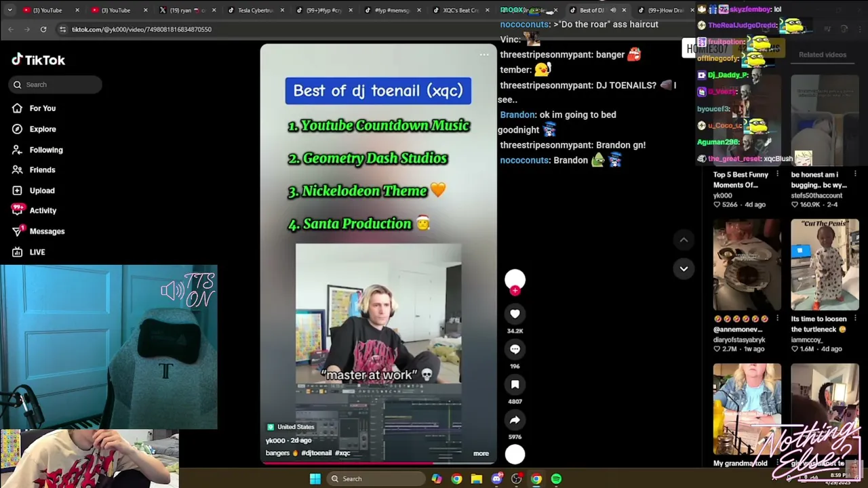Image resolution: width=868 pixels, height=488 pixels.
Task: Open the My grandma told video thumbnail
Action: [x=747, y=409]
